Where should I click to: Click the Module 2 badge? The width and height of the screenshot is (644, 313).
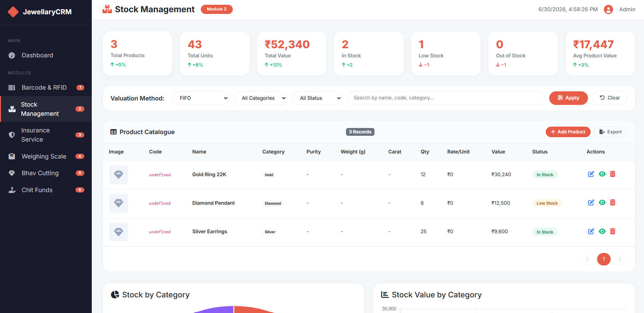[x=217, y=9]
